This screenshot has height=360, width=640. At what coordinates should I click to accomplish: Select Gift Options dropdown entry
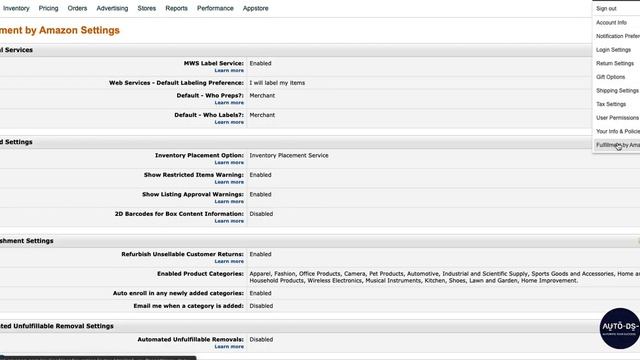(610, 77)
